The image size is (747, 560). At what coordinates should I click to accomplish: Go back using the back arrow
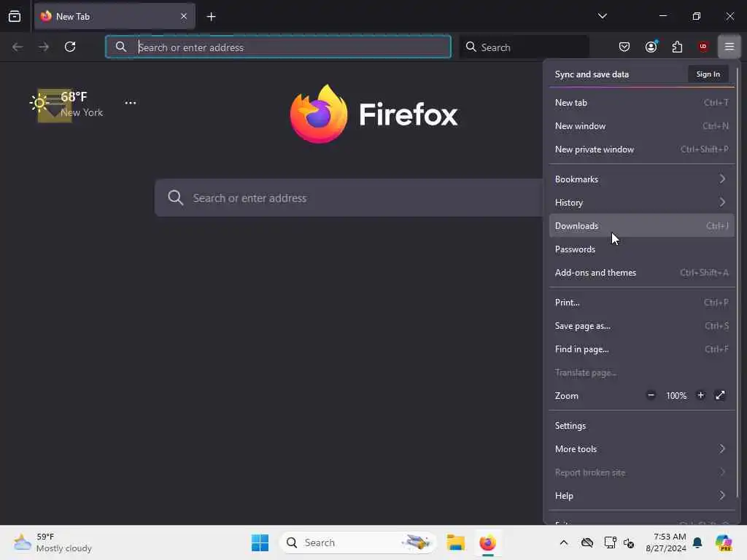[x=18, y=47]
